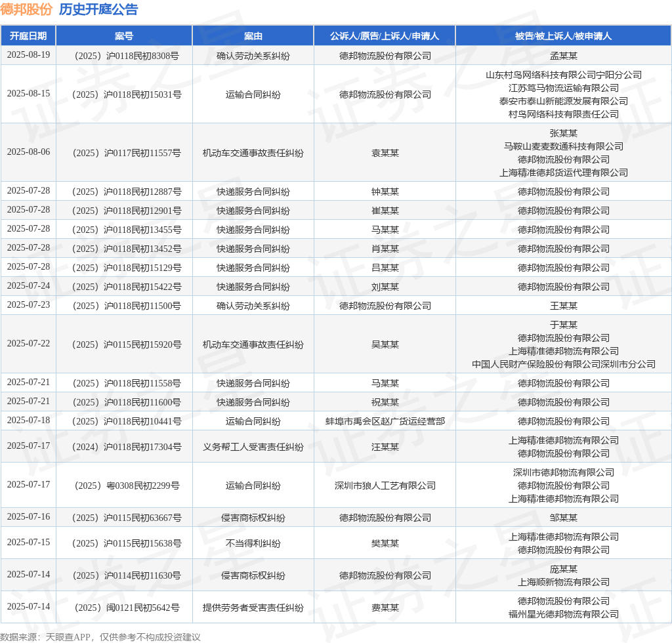
Task: Click case number 沪0118民初11600号
Action: 127,402
